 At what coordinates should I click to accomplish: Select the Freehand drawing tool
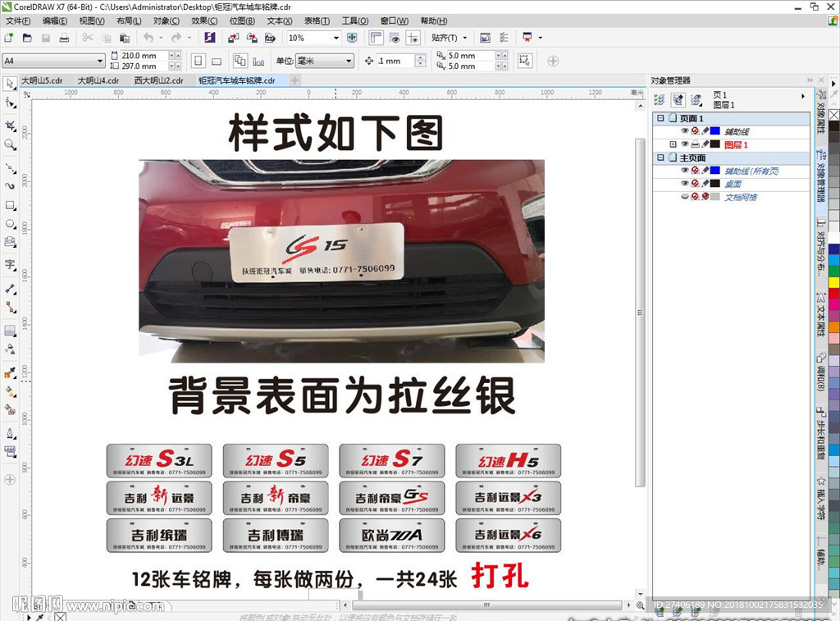tap(10, 167)
